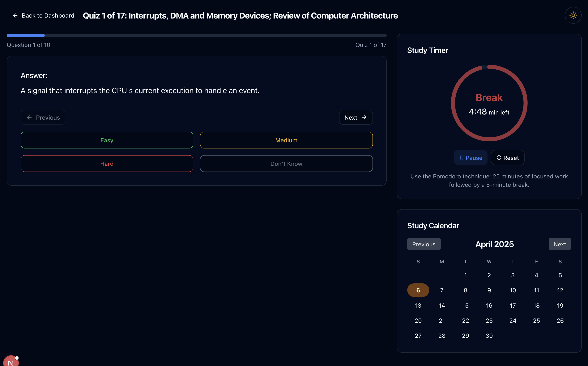Viewport: 588px width, 366px height.
Task: Reset the study timer
Action: [x=507, y=158]
